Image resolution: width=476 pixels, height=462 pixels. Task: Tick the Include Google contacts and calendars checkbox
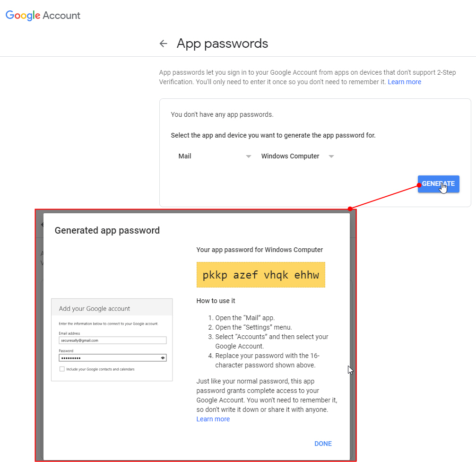coord(62,369)
